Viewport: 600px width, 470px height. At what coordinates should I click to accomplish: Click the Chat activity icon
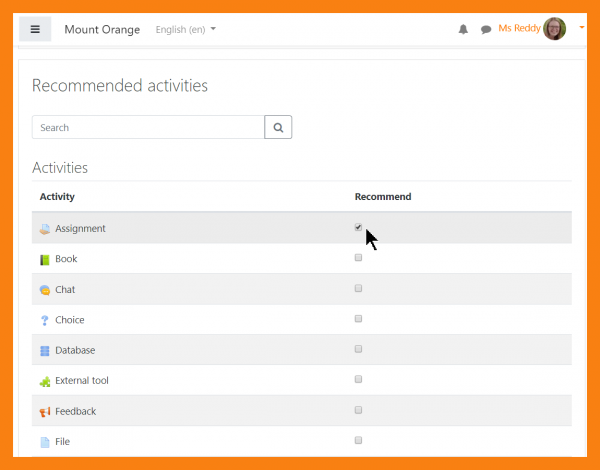[44, 290]
